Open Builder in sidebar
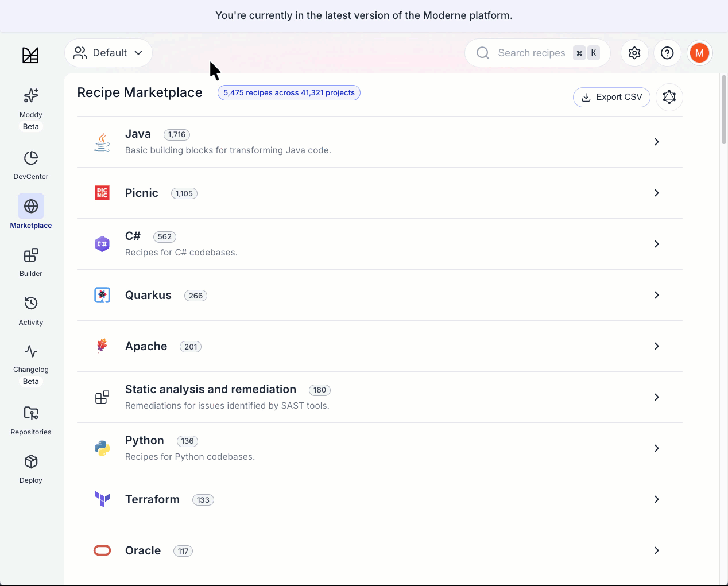 click(31, 262)
